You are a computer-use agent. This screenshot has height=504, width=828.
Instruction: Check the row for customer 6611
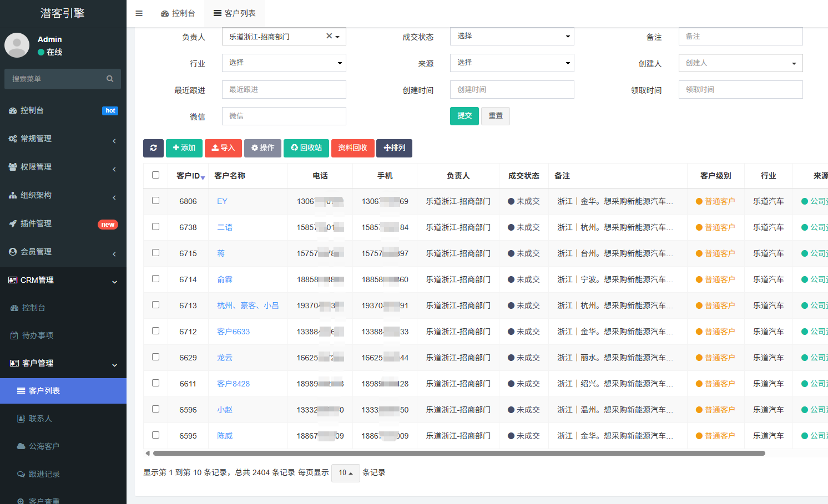[155, 383]
